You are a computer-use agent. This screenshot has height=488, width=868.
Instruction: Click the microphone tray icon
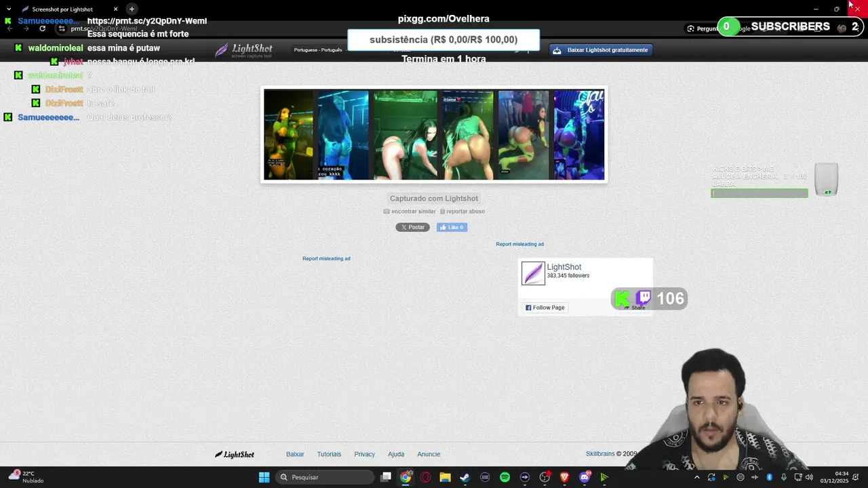click(784, 477)
